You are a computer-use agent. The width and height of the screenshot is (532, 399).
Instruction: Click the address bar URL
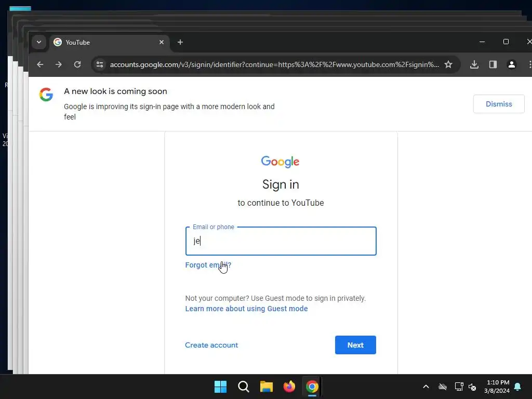(x=274, y=64)
